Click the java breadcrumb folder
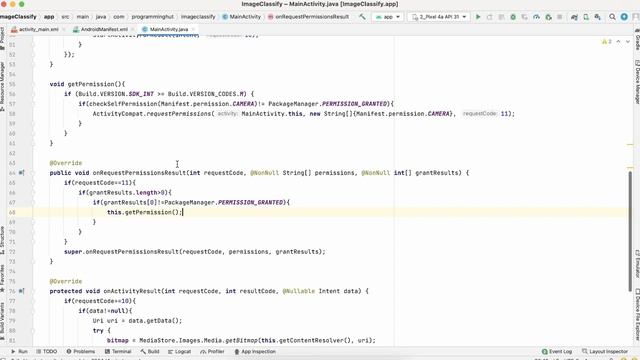Viewport: 640px width, 360px height. coord(101,17)
